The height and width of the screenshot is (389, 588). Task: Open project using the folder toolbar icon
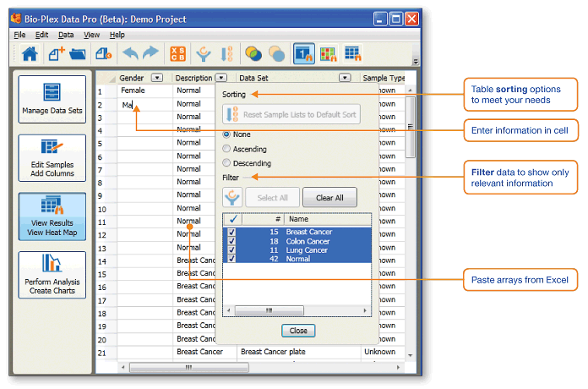coord(77,54)
